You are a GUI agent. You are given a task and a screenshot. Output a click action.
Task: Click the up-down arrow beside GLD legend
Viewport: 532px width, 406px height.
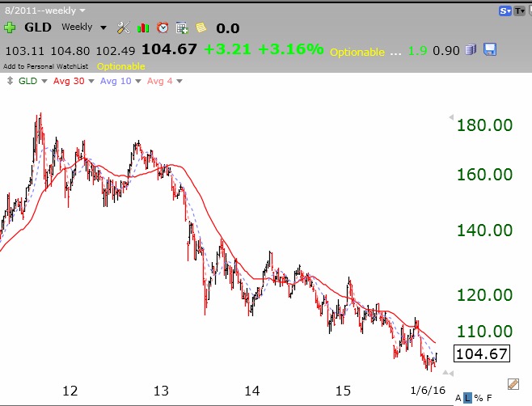point(10,81)
